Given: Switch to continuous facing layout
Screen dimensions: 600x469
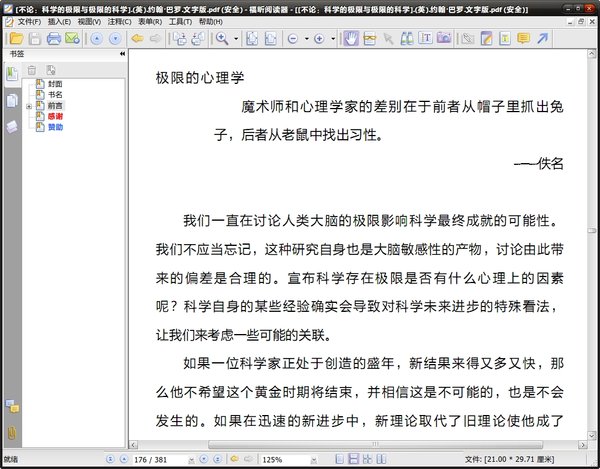Looking at the screenshot, I should pyautogui.click(x=381, y=459).
